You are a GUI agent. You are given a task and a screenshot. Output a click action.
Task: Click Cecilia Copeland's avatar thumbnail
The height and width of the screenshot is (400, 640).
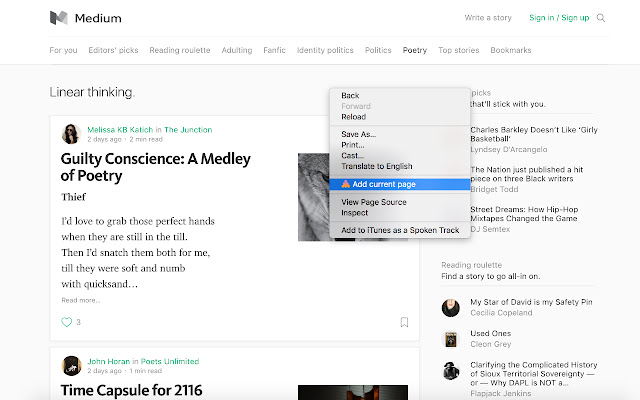coord(451,308)
